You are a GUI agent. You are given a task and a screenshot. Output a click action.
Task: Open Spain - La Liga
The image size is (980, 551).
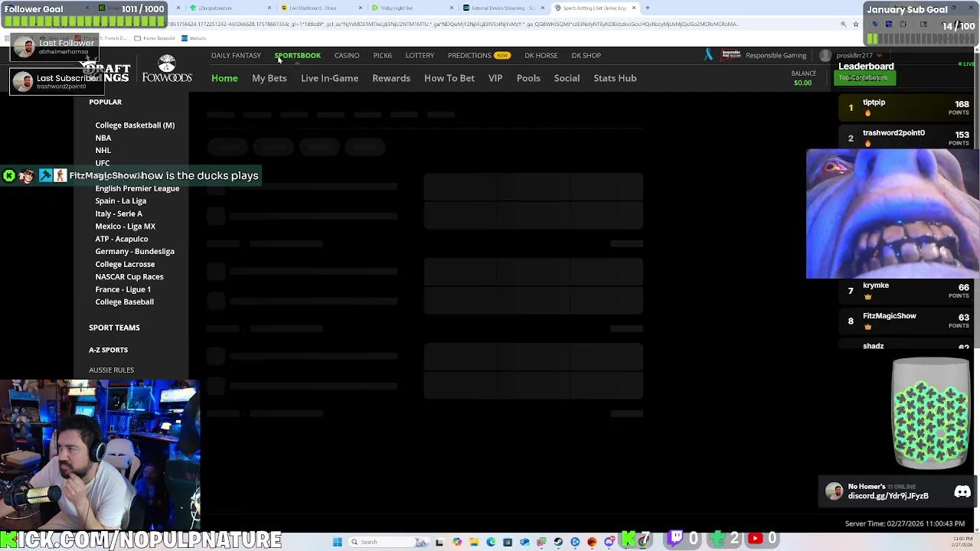(120, 201)
